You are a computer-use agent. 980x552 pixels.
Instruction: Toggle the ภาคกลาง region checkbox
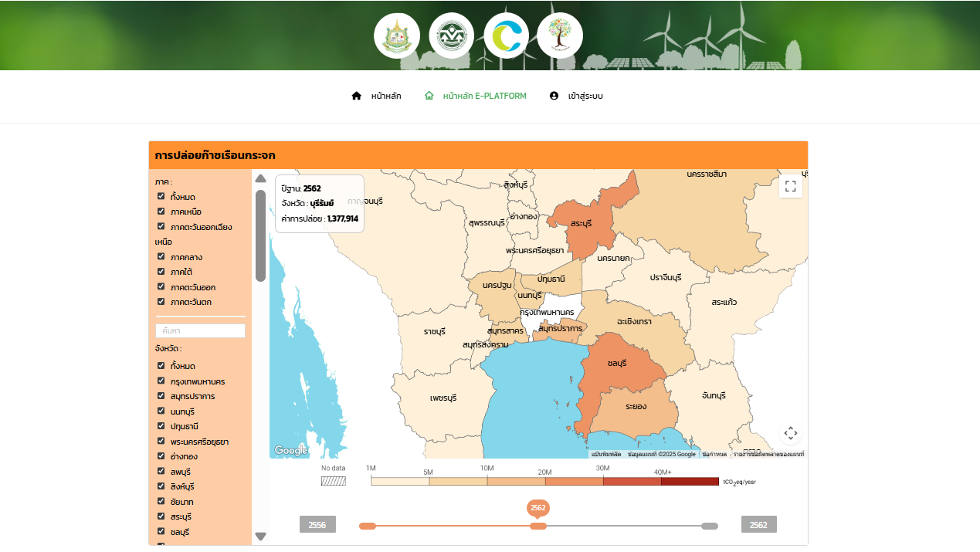161,256
